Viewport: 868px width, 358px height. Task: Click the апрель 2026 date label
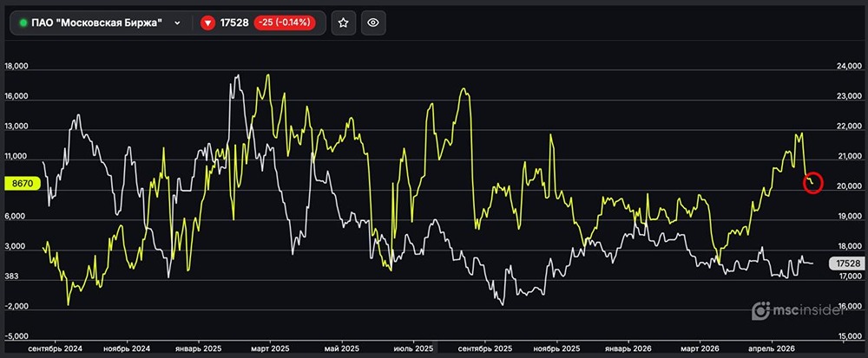tap(771, 349)
